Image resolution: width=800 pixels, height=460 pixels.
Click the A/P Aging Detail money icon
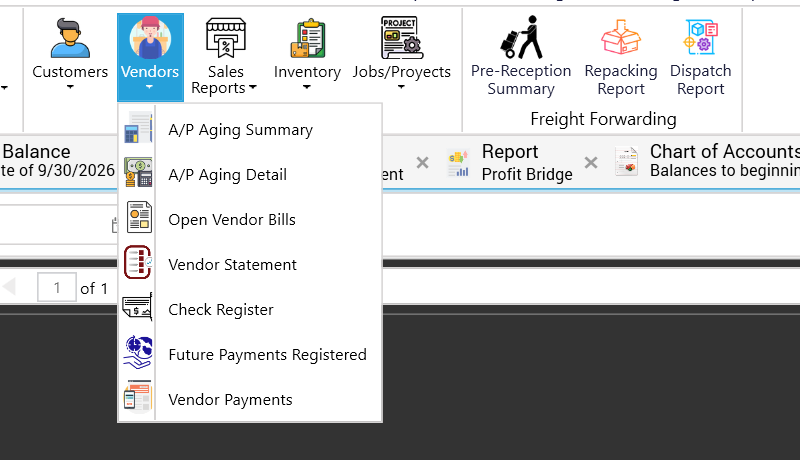tap(138, 172)
